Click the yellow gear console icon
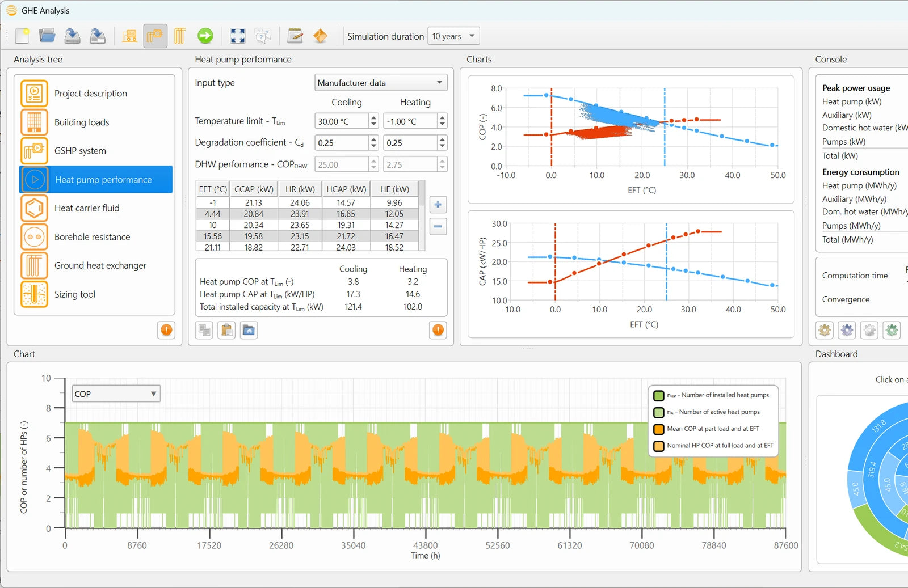 pyautogui.click(x=825, y=330)
